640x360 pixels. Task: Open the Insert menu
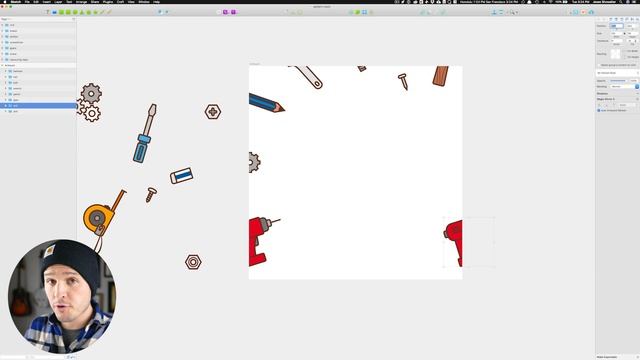tap(47, 2)
